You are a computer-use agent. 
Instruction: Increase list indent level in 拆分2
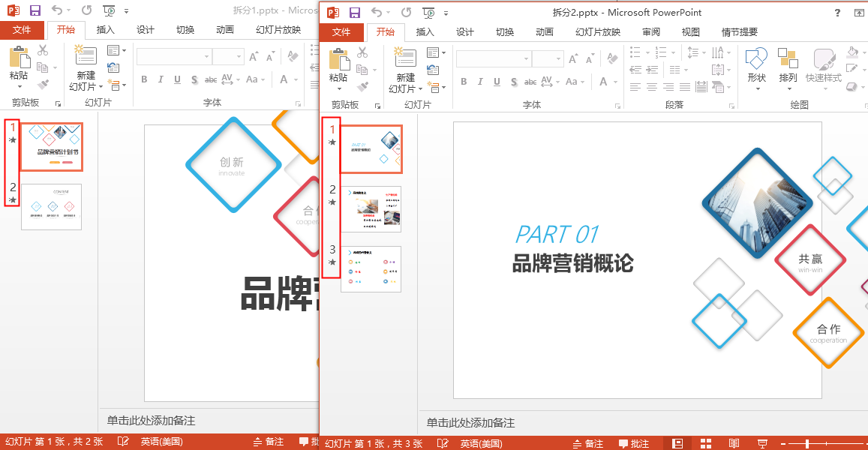click(x=652, y=70)
